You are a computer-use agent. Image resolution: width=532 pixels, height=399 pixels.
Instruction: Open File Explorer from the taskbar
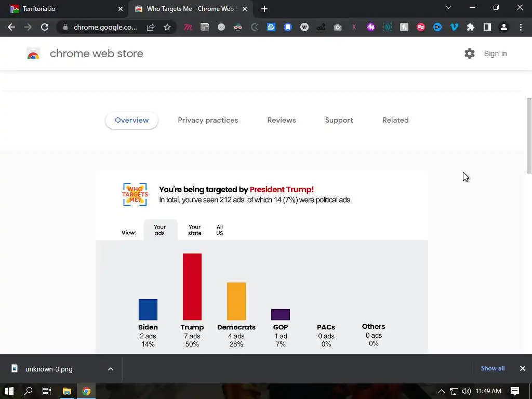coord(67,391)
